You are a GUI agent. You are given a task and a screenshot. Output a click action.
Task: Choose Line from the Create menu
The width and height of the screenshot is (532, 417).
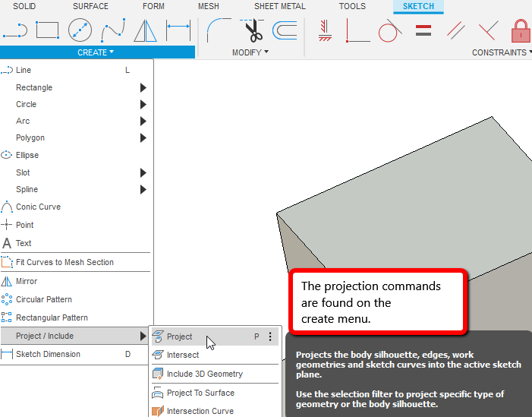[x=75, y=70]
